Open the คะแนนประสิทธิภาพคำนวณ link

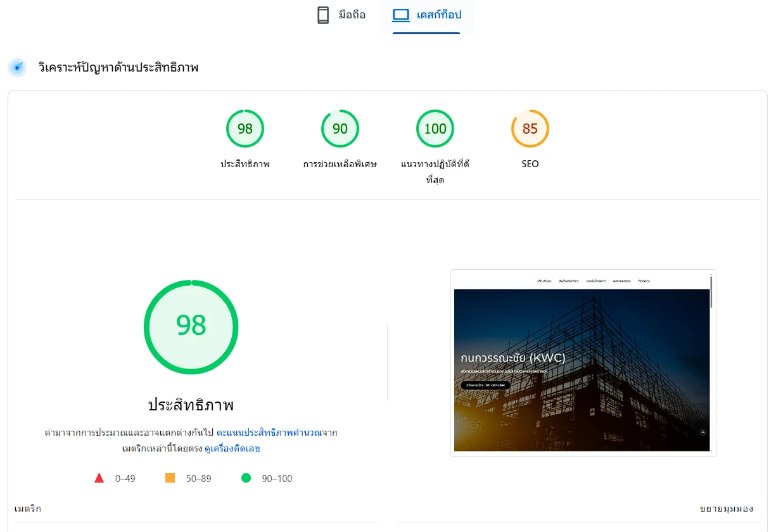click(x=267, y=433)
